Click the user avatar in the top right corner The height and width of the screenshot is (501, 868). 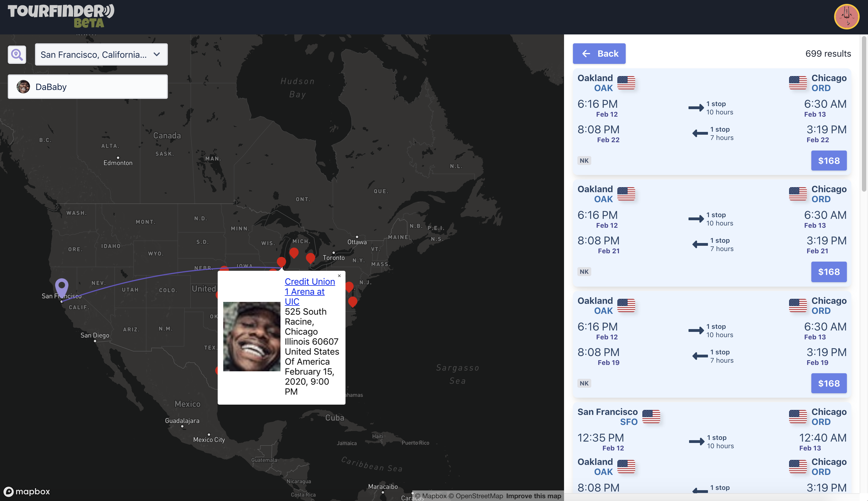846,16
